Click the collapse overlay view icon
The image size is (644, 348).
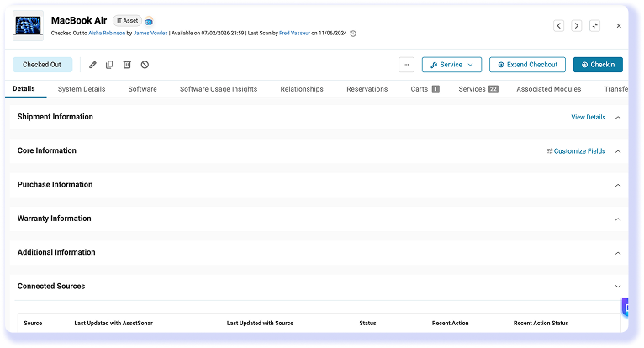coord(594,26)
